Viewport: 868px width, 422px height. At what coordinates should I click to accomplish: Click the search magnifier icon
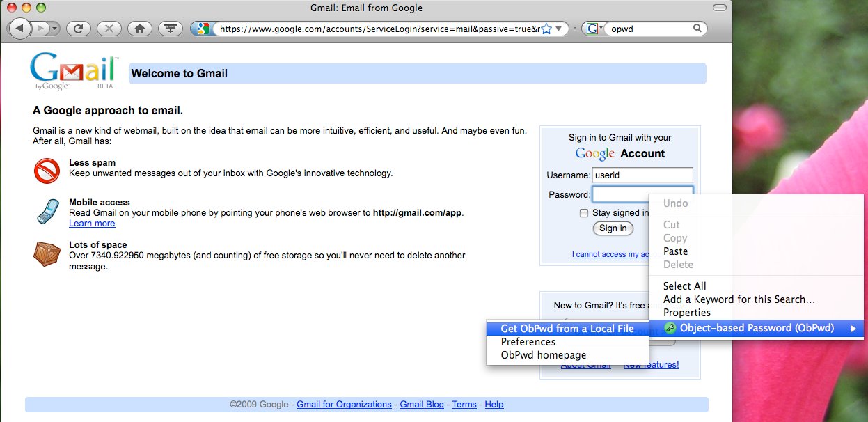tap(697, 29)
